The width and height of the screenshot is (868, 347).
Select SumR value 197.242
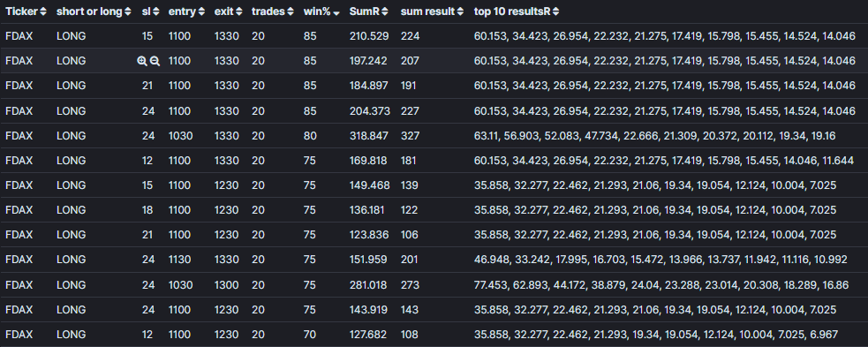click(x=368, y=61)
